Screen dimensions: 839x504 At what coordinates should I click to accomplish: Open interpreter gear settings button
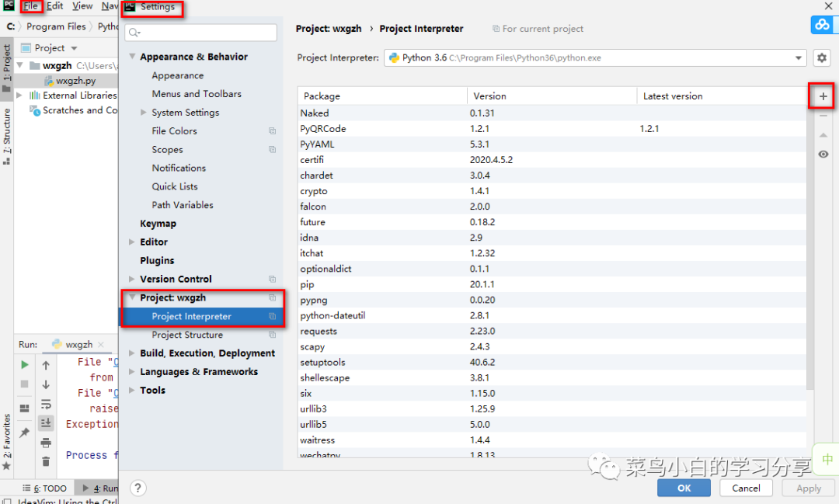tap(822, 57)
